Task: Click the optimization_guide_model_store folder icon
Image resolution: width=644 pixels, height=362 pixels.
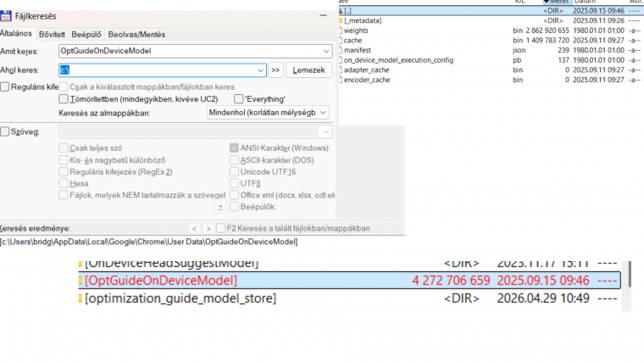Action: coord(80,298)
